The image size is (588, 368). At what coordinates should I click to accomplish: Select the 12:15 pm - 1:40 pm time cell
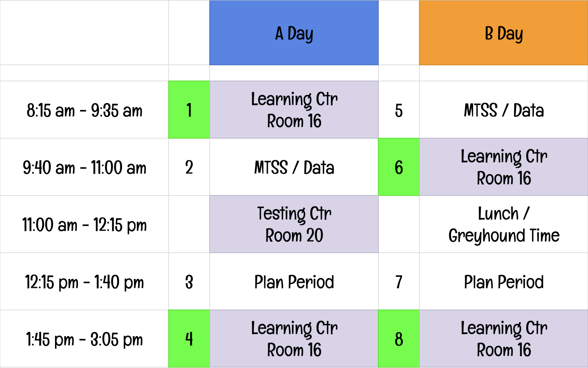[x=84, y=282]
